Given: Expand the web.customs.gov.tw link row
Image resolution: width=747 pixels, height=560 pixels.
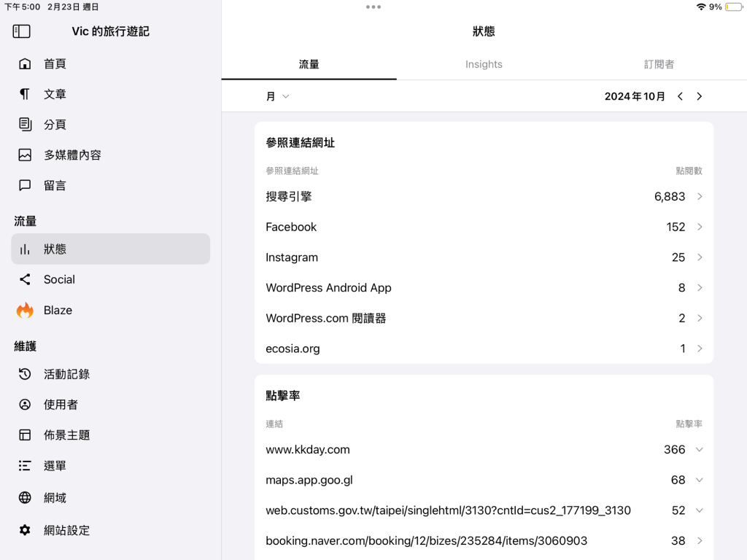Looking at the screenshot, I should pos(699,510).
